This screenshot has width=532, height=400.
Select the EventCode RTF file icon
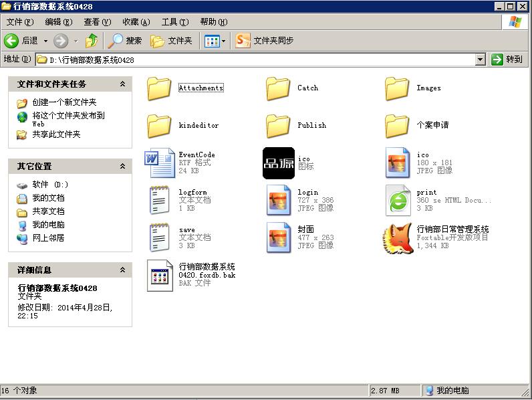pyautogui.click(x=160, y=163)
